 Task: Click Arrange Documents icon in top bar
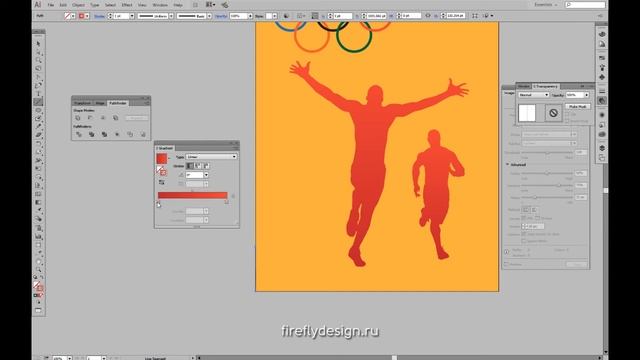point(210,5)
